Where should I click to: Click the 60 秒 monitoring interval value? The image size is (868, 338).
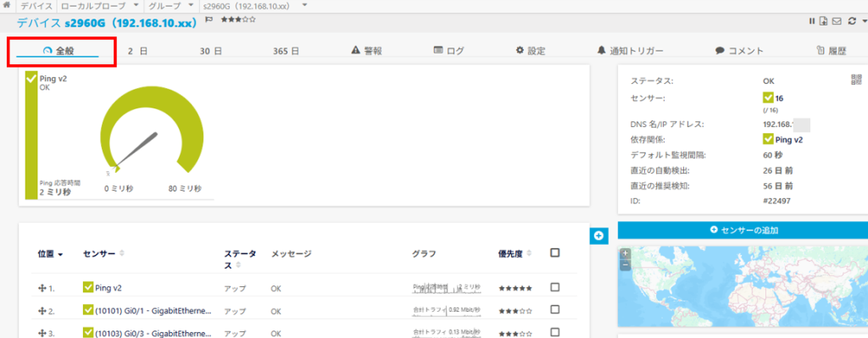tap(773, 156)
